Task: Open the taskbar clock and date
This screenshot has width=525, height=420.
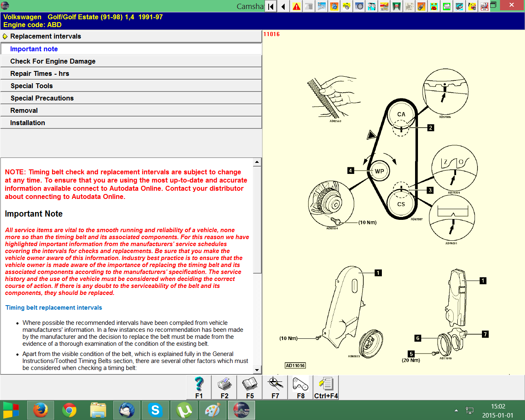Action: pos(498,411)
